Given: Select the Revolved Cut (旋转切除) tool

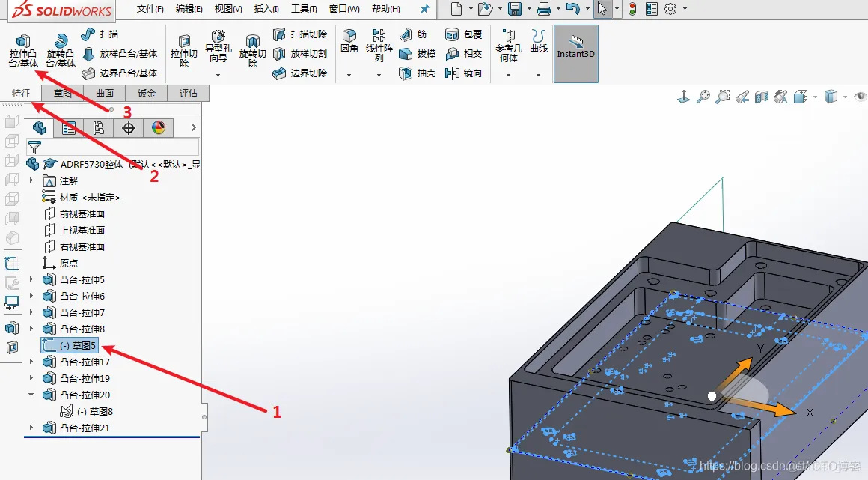Looking at the screenshot, I should click(x=252, y=51).
